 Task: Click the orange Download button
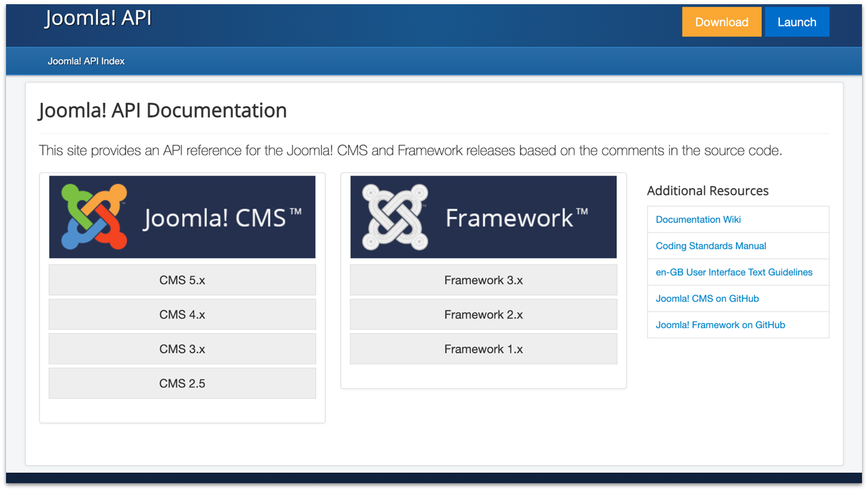721,22
